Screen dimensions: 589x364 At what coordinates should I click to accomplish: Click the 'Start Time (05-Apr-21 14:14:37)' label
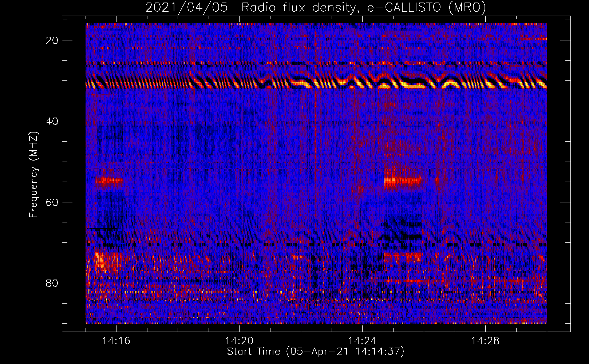click(316, 352)
